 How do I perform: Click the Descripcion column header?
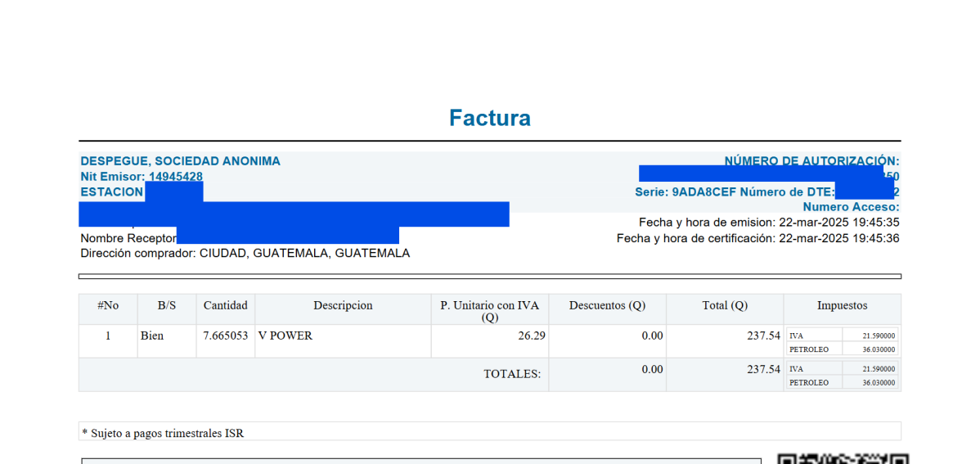coord(343,305)
